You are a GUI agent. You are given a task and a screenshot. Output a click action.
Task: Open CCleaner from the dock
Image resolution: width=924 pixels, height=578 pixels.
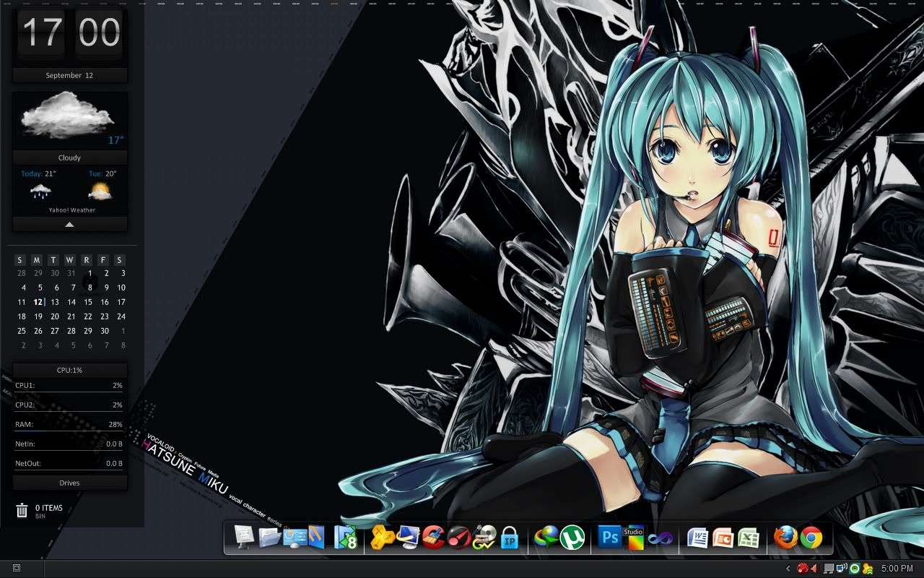tap(433, 538)
